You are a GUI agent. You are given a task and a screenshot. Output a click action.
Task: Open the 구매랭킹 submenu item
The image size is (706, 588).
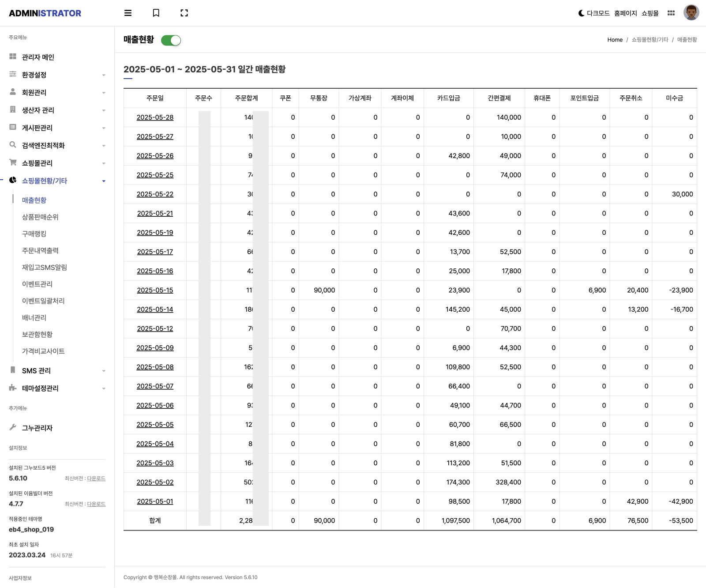tap(34, 234)
